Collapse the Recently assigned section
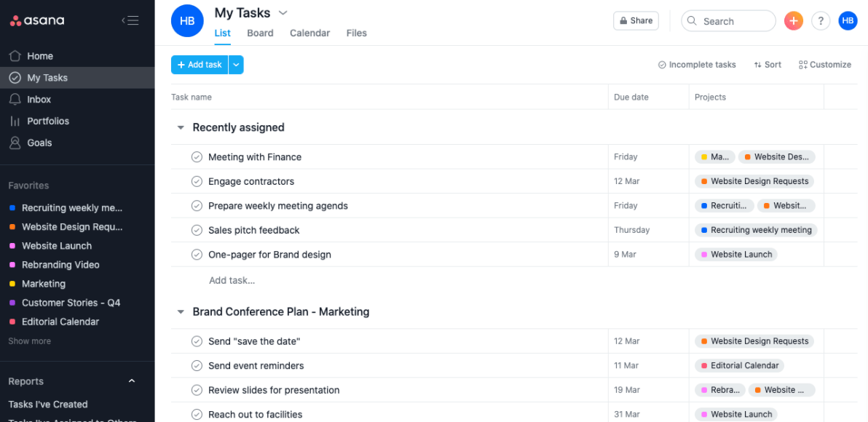 click(x=180, y=128)
